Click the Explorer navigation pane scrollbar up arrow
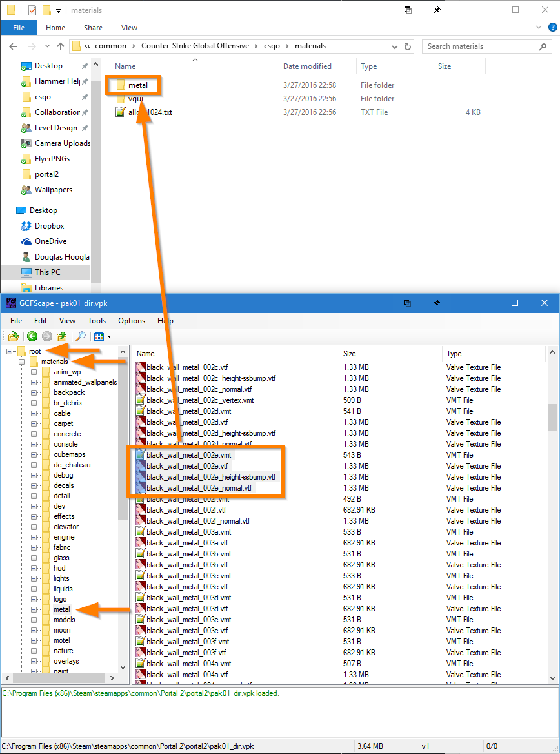Viewport: 560px width, 754px height. [x=95, y=64]
